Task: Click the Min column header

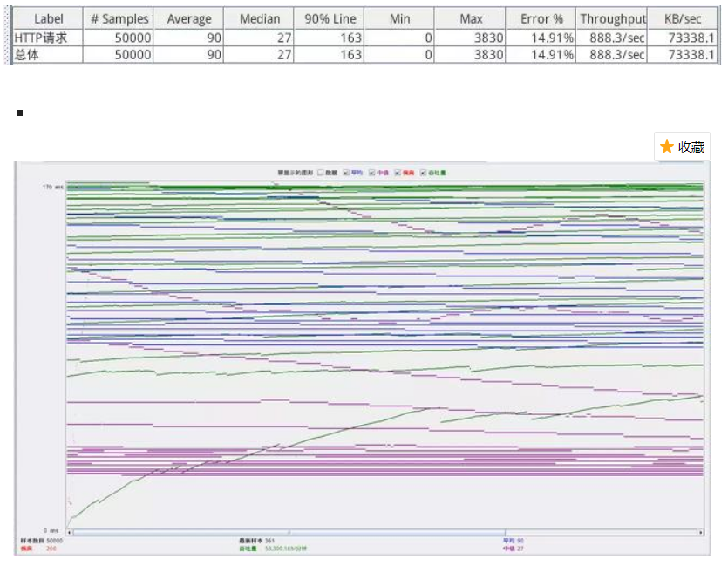Action: [x=400, y=18]
